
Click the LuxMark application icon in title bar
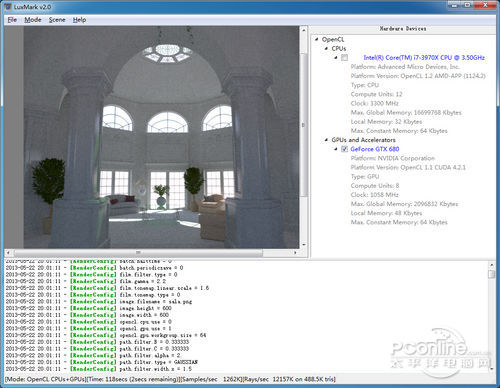point(8,6)
